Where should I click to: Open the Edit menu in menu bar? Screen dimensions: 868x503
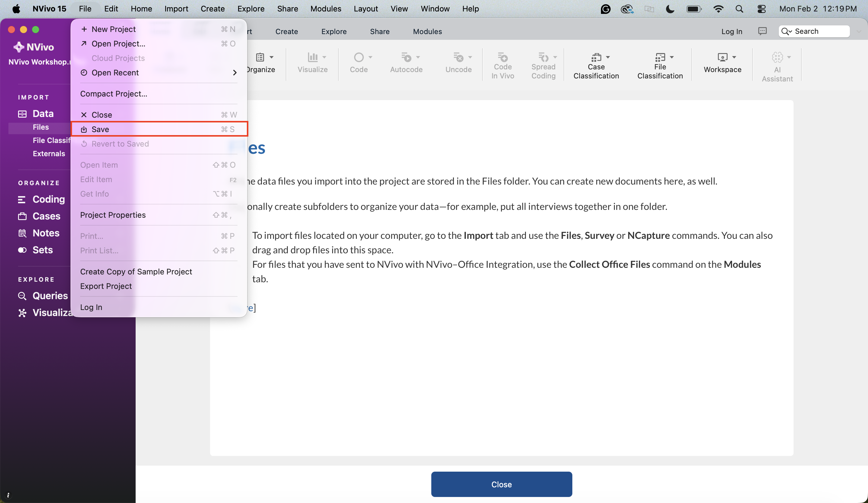click(x=111, y=9)
